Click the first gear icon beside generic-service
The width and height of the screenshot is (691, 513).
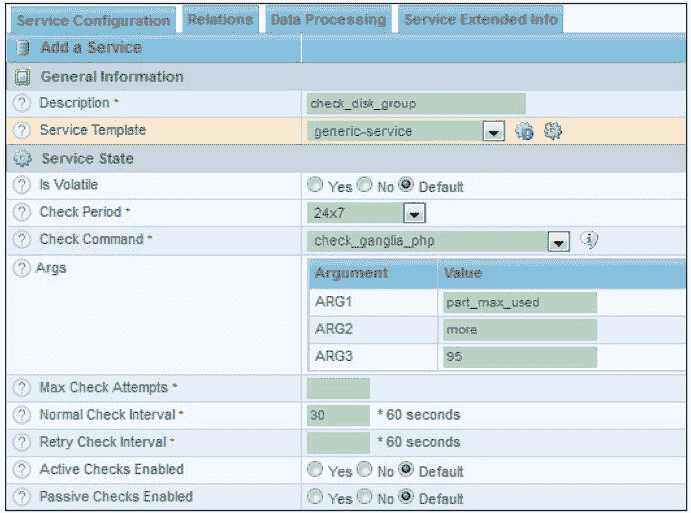[524, 131]
